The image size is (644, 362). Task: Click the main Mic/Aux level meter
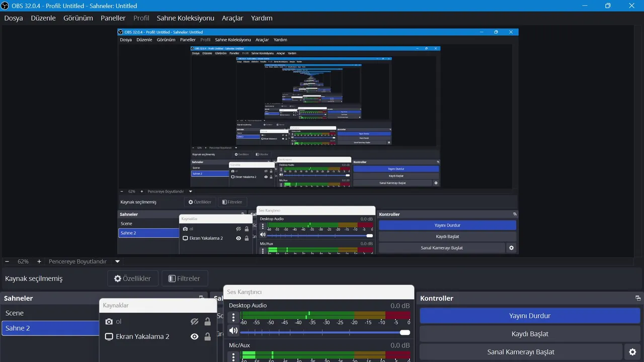point(325,355)
